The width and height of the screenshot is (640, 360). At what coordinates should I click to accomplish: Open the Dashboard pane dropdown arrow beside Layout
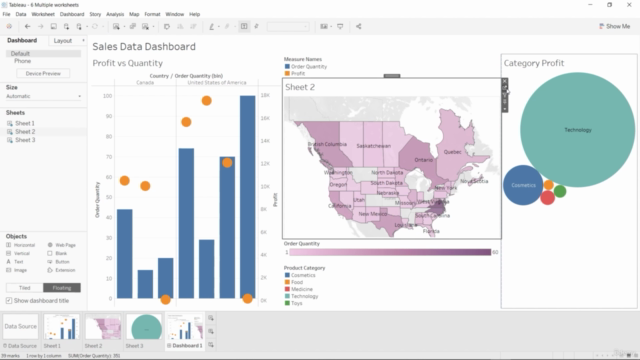click(x=83, y=40)
